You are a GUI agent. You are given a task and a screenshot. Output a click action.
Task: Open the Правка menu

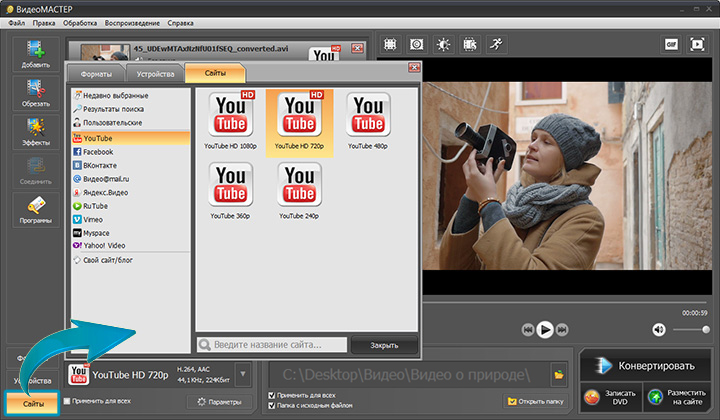(x=44, y=23)
